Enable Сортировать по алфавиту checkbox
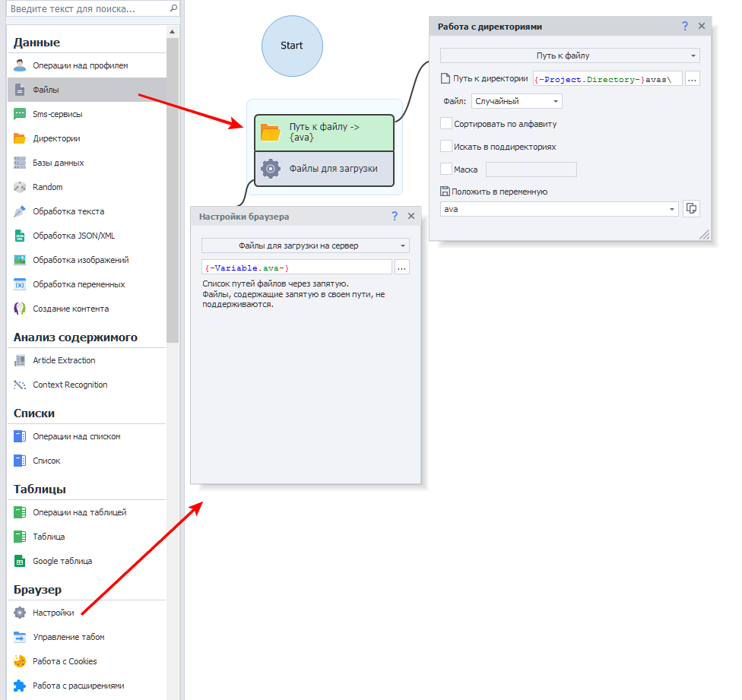Screen dimensions: 742x700 tap(446, 123)
